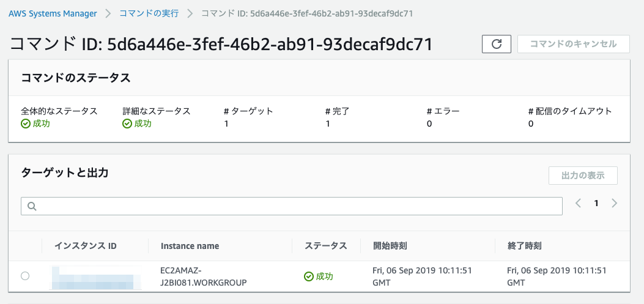
Task: Click the overall status success checkmark icon
Action: [26, 124]
